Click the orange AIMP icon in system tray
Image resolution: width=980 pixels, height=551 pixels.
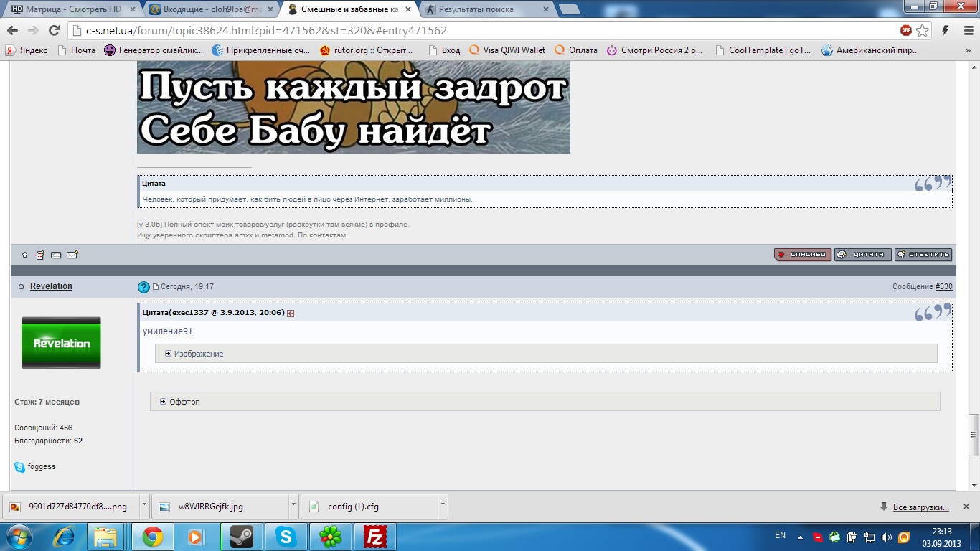pyautogui.click(x=904, y=537)
